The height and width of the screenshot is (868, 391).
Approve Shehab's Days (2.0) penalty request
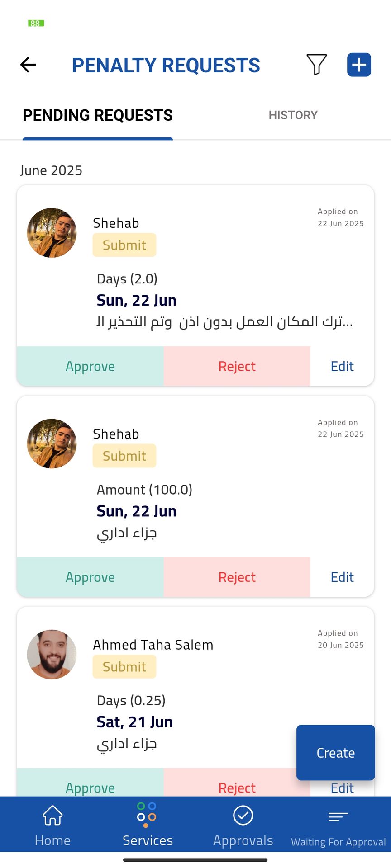pyautogui.click(x=90, y=366)
